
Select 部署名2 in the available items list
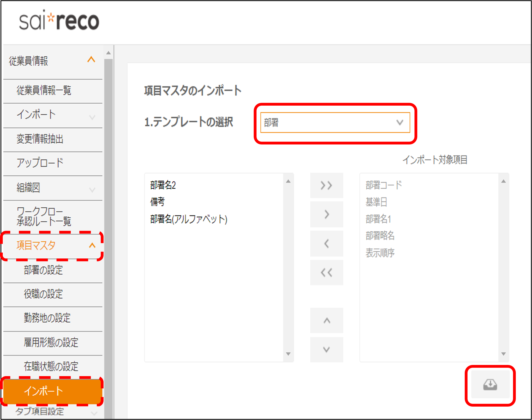[163, 185]
